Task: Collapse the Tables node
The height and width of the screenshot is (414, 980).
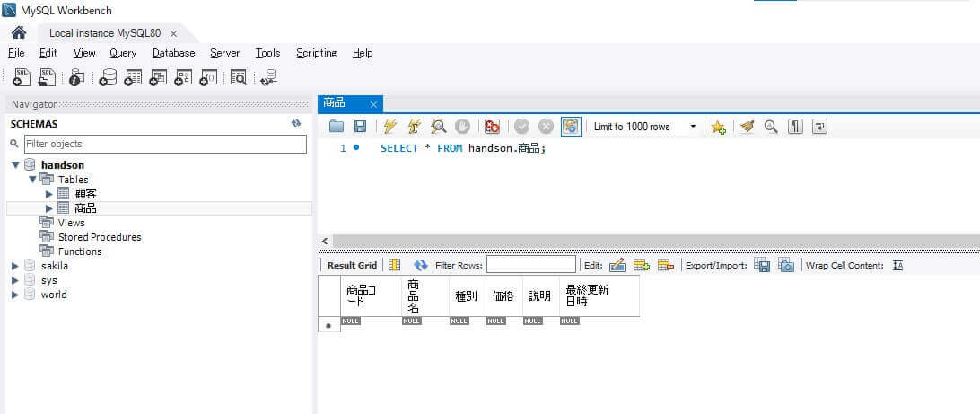Action: [32, 180]
